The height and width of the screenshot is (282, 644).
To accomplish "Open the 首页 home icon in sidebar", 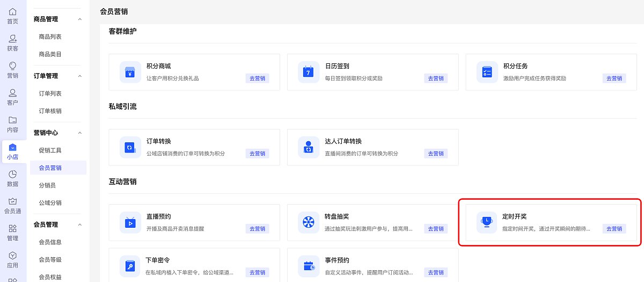I will pos(12,11).
